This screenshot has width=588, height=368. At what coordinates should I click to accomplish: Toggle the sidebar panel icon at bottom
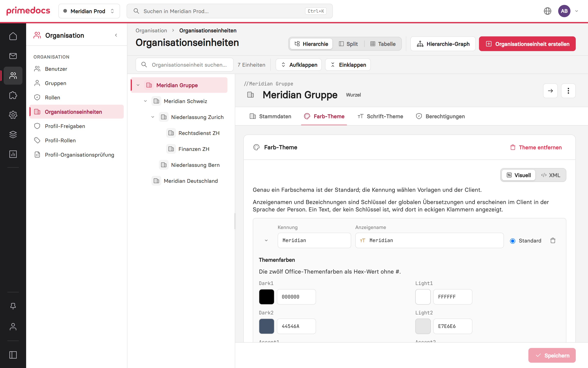(x=13, y=355)
